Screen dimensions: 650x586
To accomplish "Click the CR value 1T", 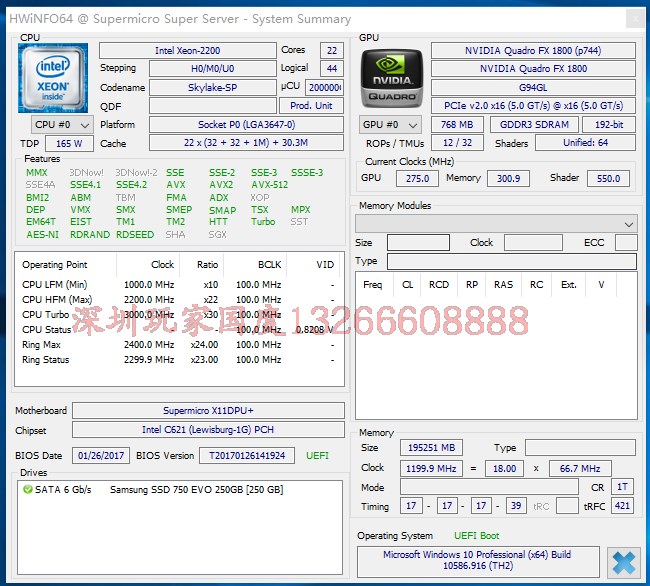I will coord(622,487).
